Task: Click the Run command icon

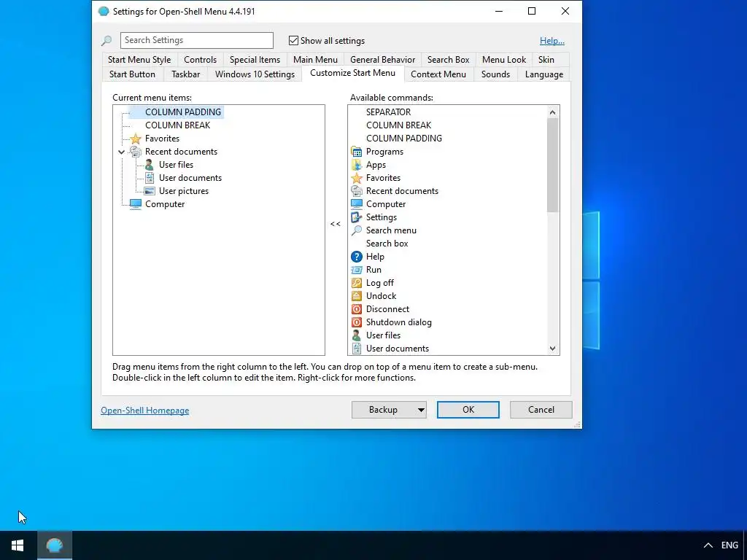Action: 356,270
